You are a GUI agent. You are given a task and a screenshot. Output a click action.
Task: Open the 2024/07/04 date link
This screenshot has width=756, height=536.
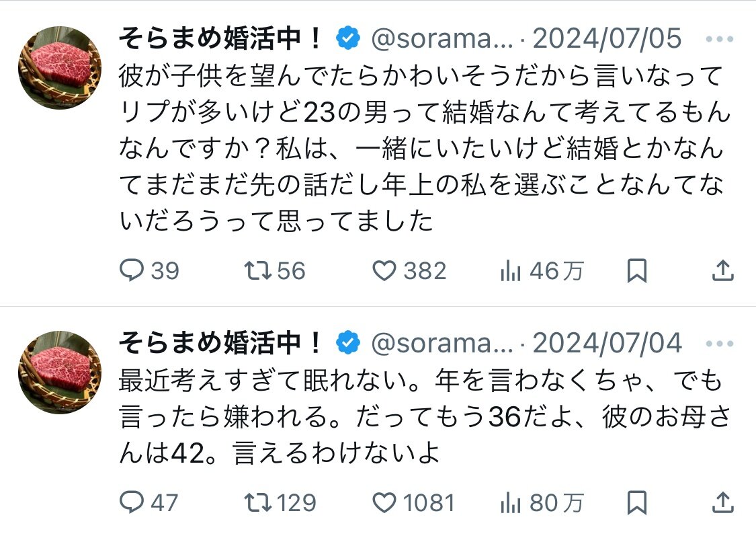click(607, 344)
